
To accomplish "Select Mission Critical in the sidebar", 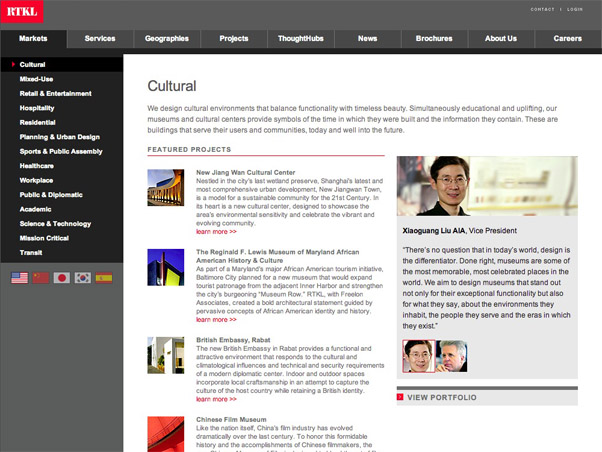I will [x=44, y=238].
